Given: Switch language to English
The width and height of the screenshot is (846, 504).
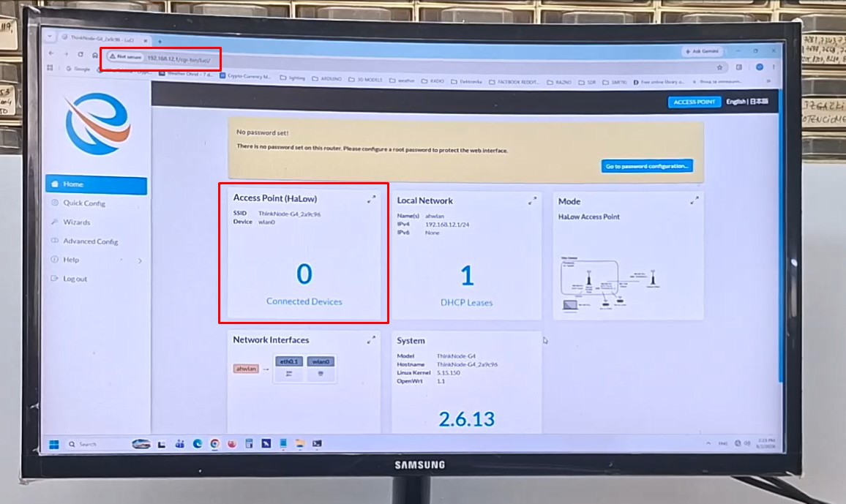Looking at the screenshot, I should [x=735, y=102].
